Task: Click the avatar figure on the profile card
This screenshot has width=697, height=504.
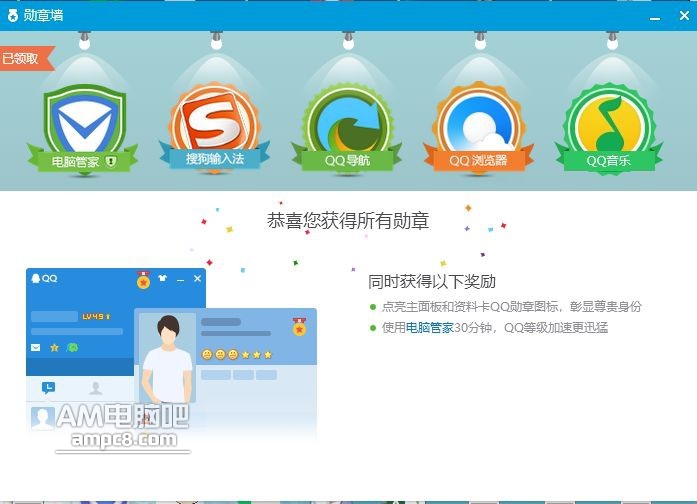Action: coord(167,358)
